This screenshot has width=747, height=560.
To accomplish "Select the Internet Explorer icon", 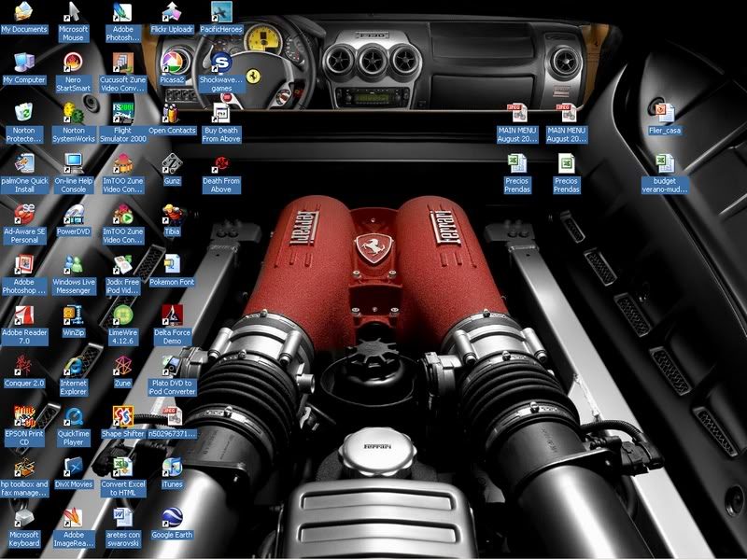I will 73,365.
